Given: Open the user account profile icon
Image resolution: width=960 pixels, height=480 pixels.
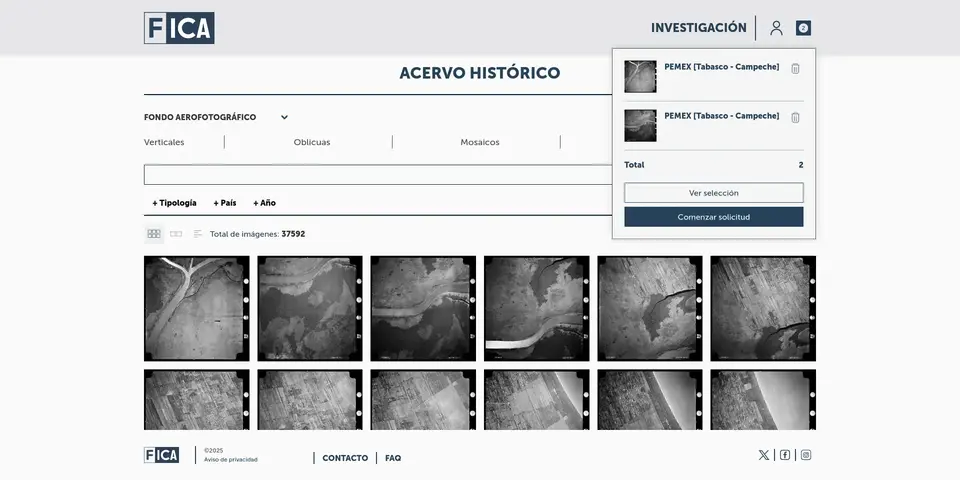Looking at the screenshot, I should point(776,28).
